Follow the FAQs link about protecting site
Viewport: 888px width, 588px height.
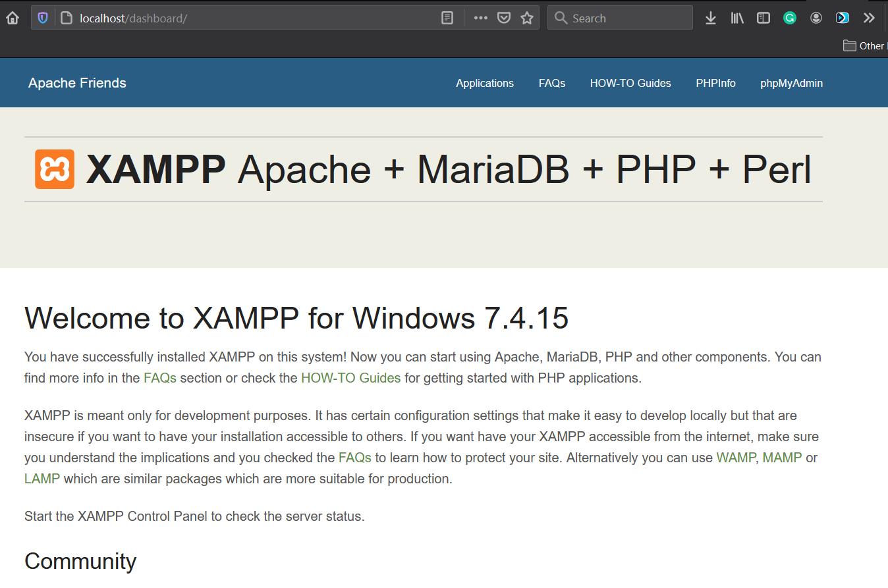(x=355, y=458)
